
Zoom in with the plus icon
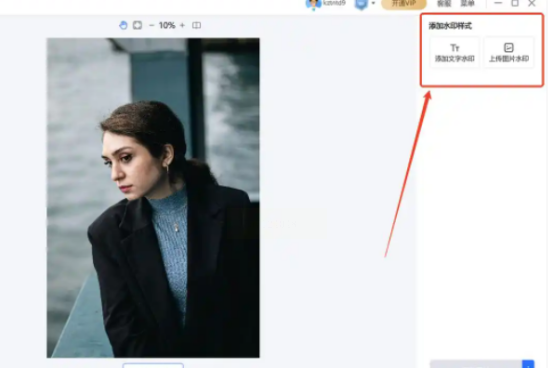[x=182, y=25]
